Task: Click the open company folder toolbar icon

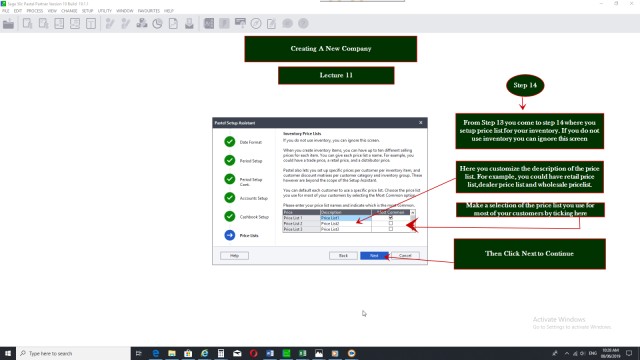Action: pos(9,24)
